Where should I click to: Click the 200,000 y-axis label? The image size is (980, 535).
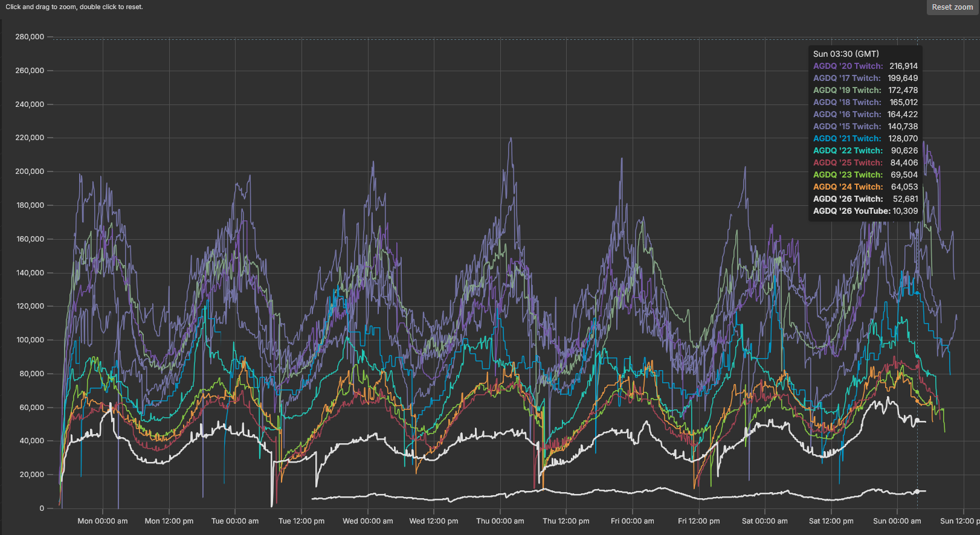pos(30,171)
